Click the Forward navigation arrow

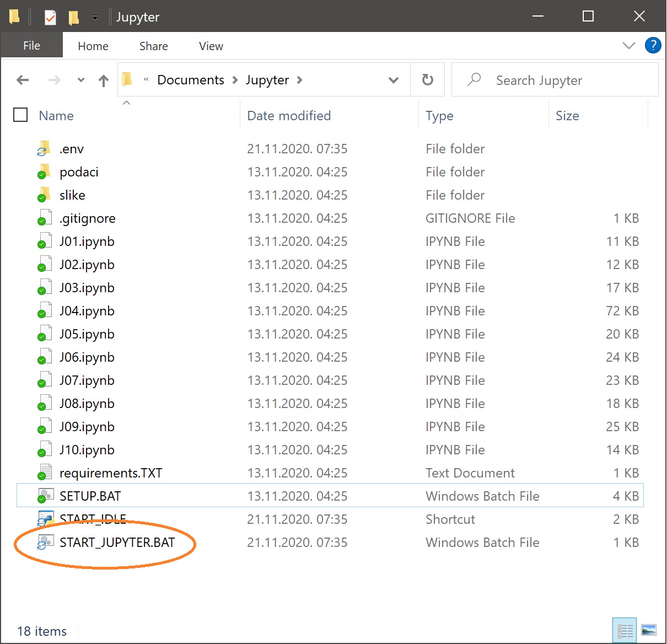click(54, 80)
